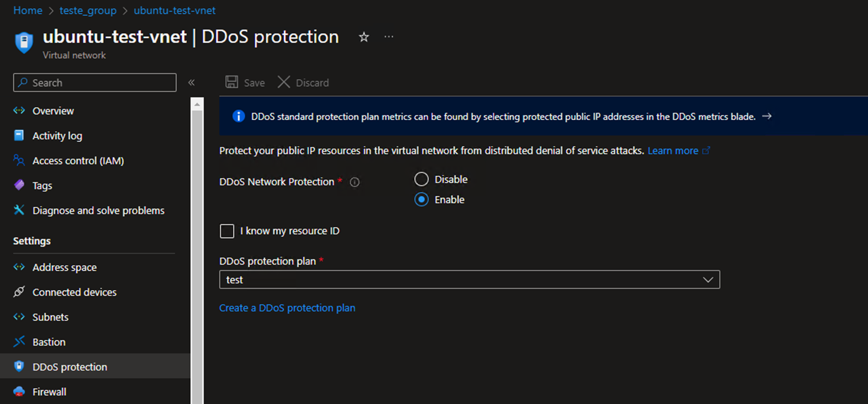Go to ubuntu-test-vnet breadcrumb
Viewport: 868px width, 404px height.
pyautogui.click(x=174, y=10)
